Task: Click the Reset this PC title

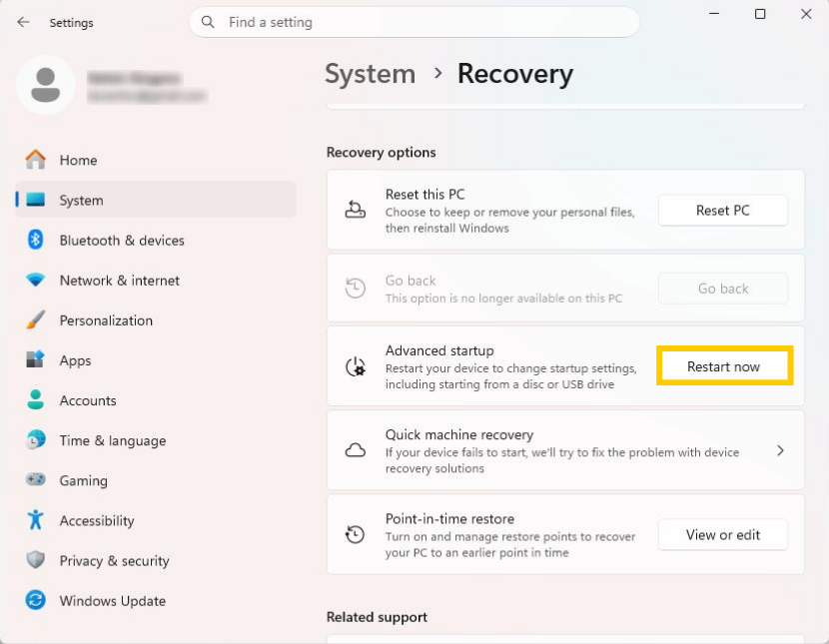Action: tap(425, 195)
